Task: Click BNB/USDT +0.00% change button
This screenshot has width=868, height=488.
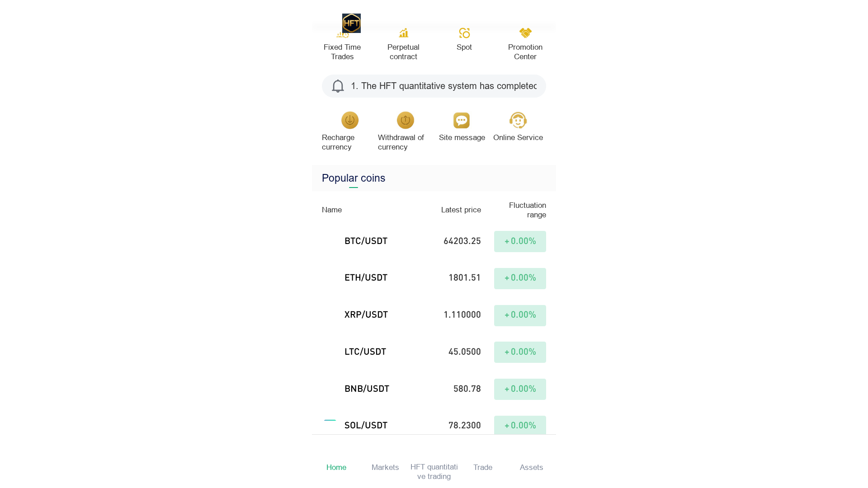Action: (520, 389)
